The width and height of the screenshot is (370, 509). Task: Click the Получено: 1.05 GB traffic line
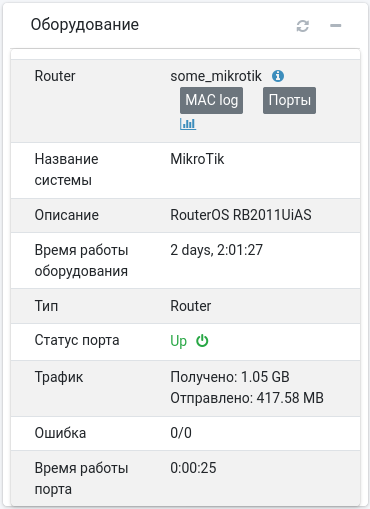pyautogui.click(x=230, y=377)
